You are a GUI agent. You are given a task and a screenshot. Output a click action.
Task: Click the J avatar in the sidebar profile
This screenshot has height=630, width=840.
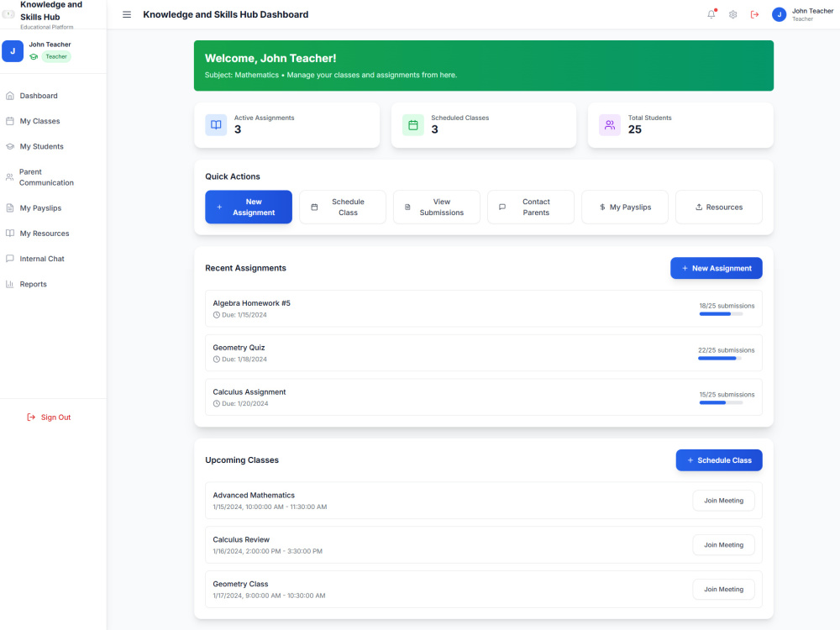pos(13,51)
